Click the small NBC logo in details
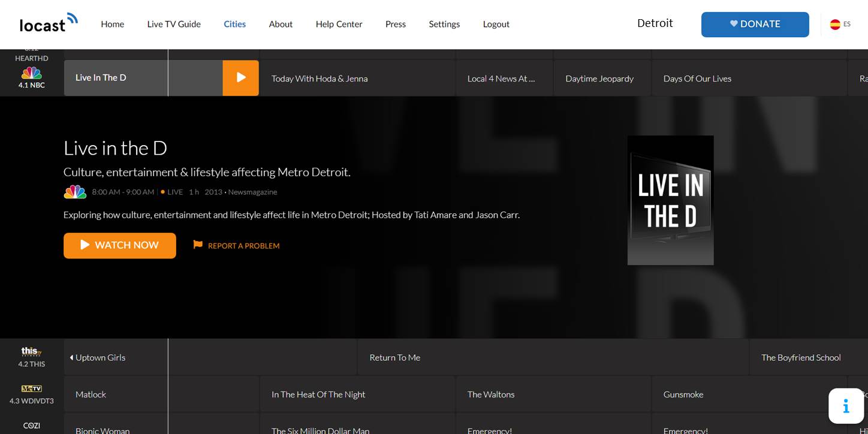868x434 pixels. [75, 192]
